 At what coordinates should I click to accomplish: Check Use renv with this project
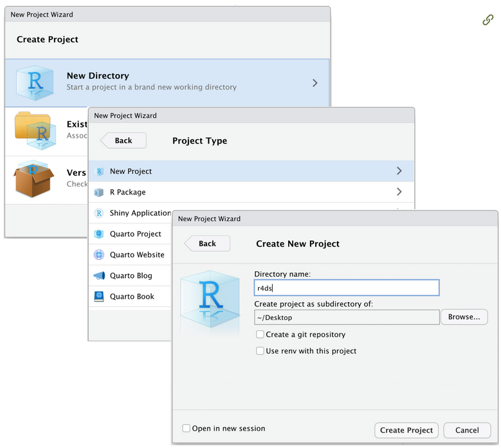[260, 351]
